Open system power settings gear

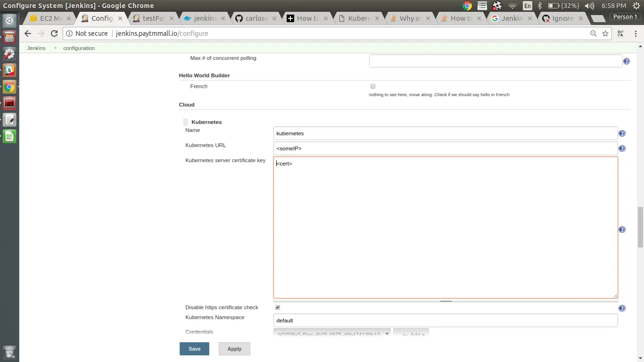(x=636, y=6)
